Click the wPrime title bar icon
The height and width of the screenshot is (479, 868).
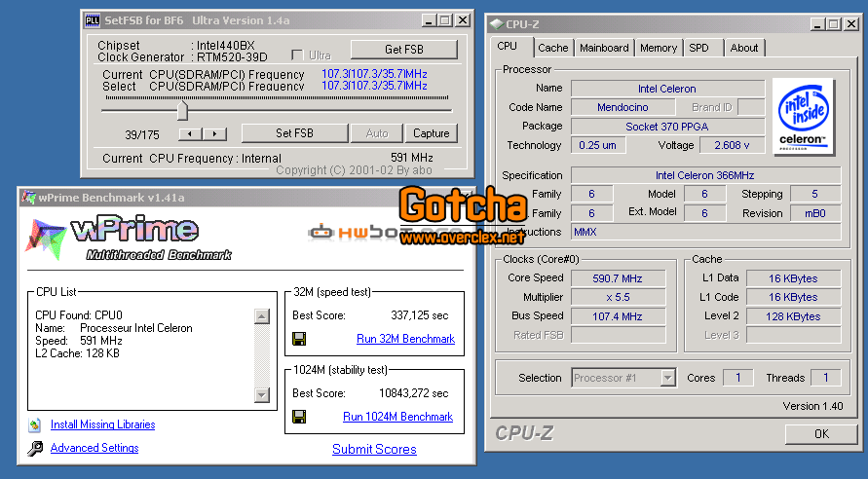28,198
